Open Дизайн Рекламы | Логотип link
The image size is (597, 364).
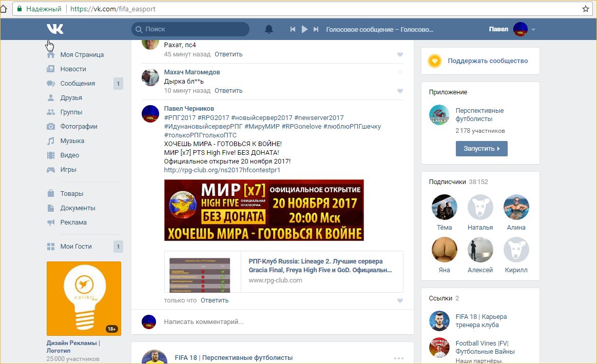pos(73,347)
